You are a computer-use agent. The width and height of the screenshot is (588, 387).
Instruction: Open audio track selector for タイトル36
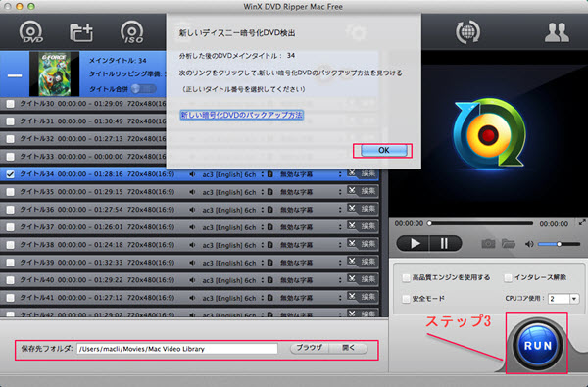[x=233, y=210]
